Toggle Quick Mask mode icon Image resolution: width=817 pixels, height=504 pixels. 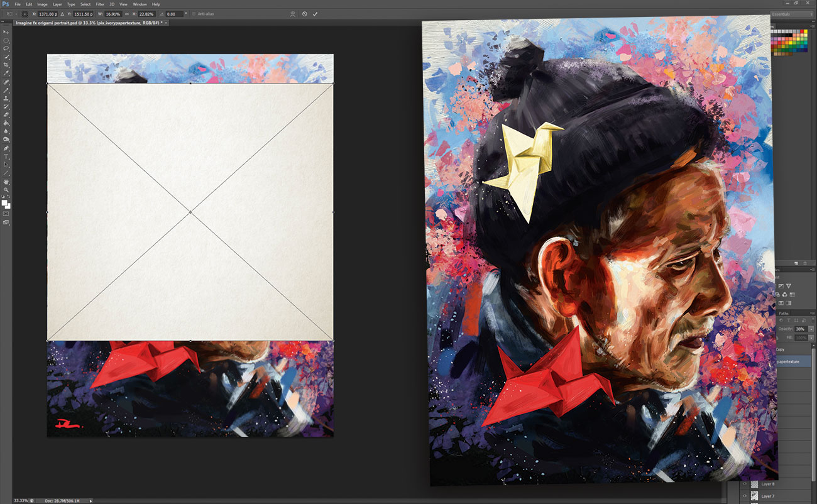point(6,213)
